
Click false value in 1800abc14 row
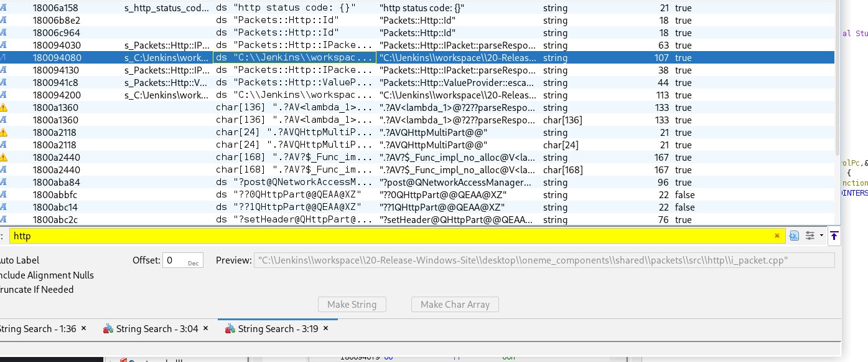tap(685, 207)
